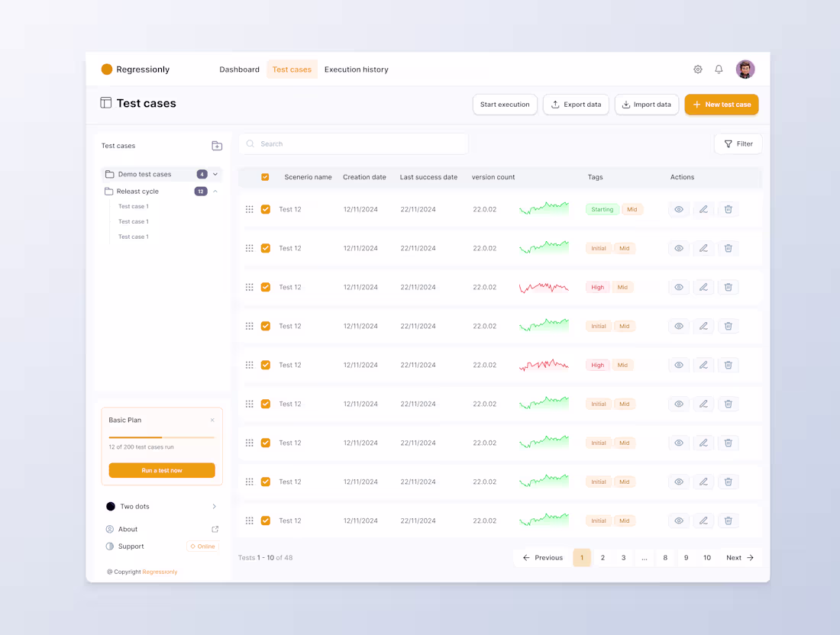Open settings via the gear icon
Screen dimensions: 840x635
coord(697,69)
